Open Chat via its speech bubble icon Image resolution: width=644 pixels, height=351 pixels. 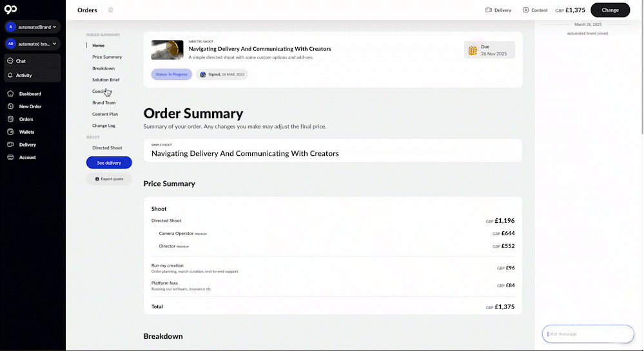(x=10, y=61)
